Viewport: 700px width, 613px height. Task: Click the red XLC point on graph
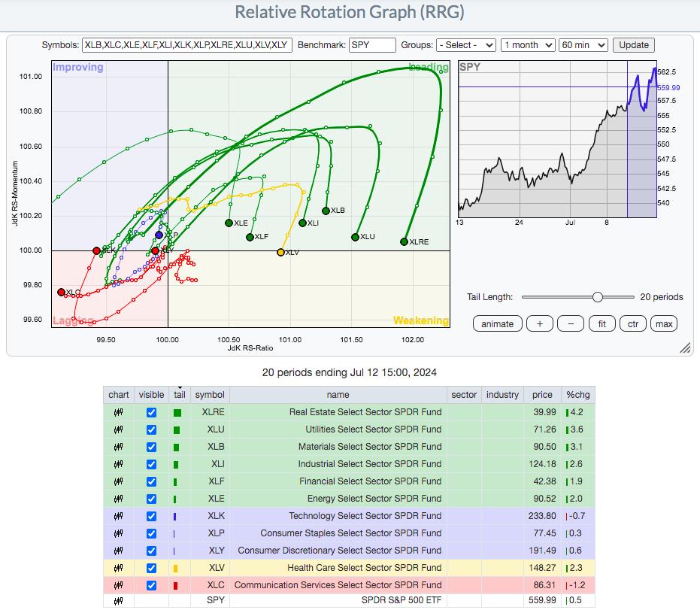tap(61, 292)
